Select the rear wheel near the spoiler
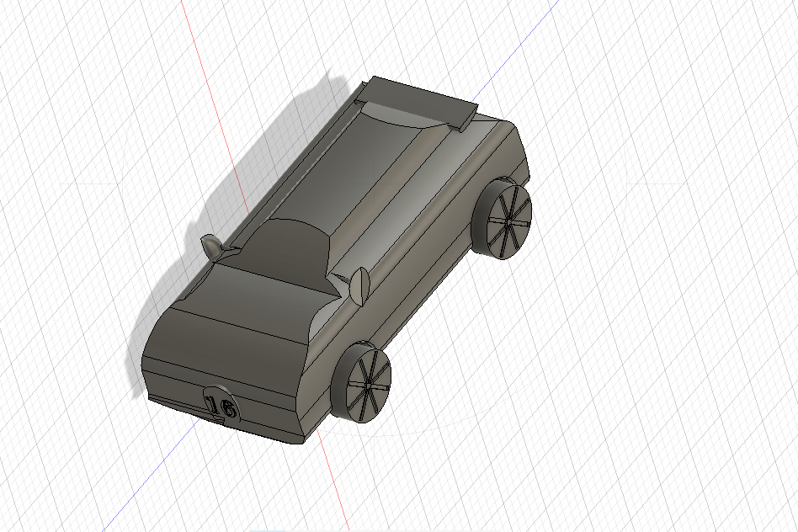 pos(503,219)
